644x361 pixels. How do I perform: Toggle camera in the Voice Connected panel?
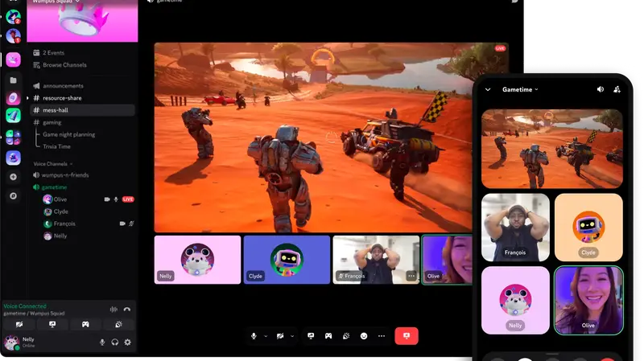tap(19, 325)
